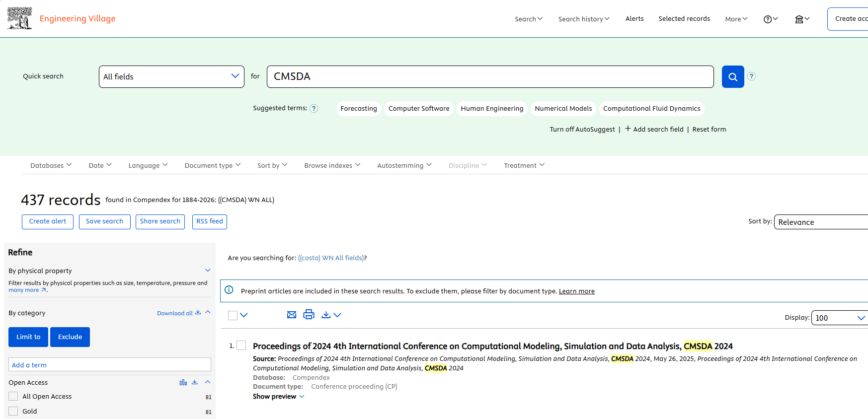
Task: Open the All fields dropdown
Action: coord(171,76)
